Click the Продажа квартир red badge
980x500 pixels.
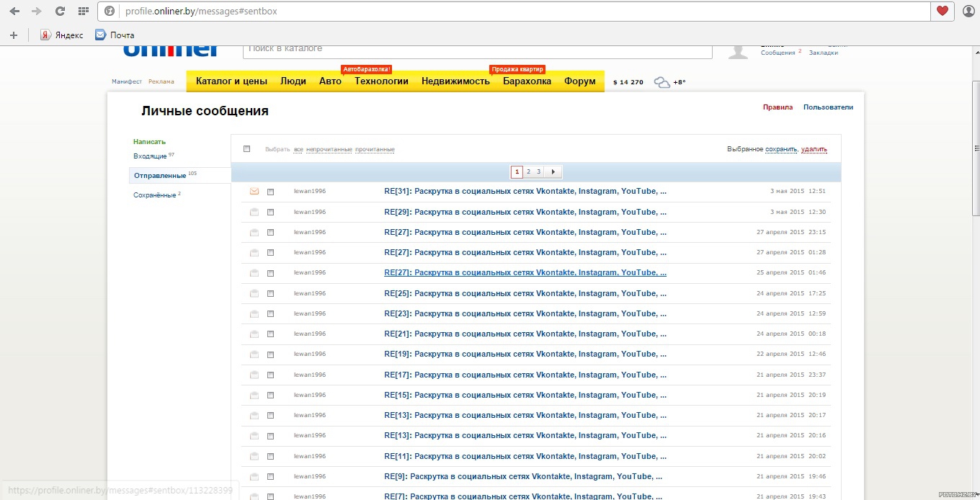517,69
